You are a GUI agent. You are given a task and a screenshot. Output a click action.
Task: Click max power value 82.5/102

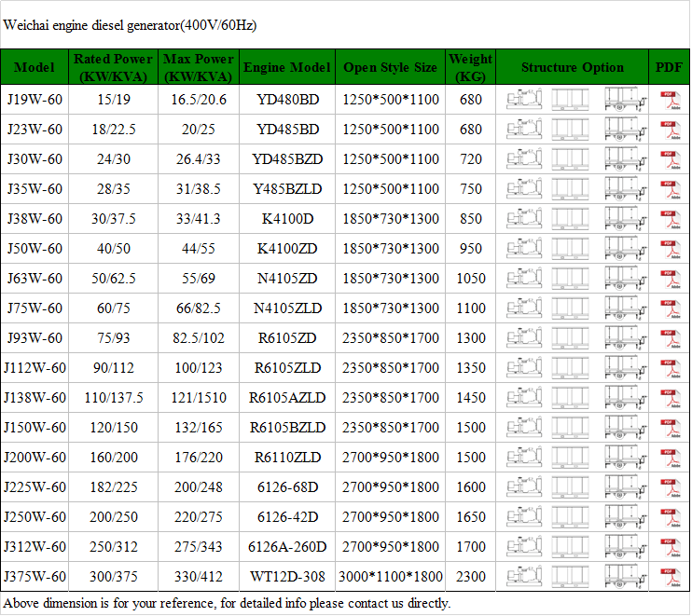(x=199, y=337)
